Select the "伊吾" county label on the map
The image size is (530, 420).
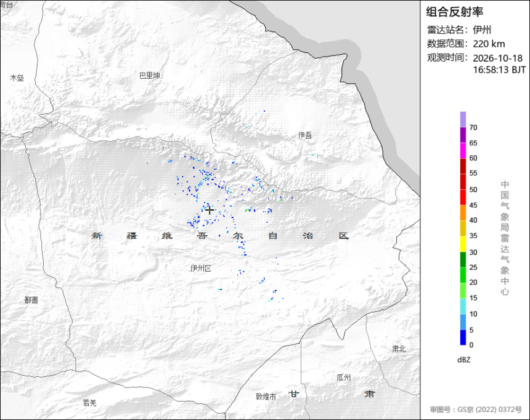click(x=305, y=135)
